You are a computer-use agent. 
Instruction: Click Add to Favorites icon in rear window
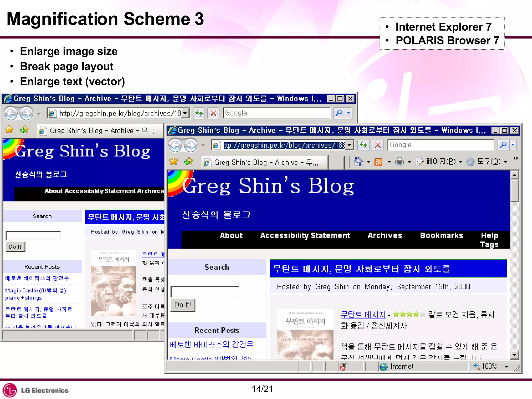coord(24,129)
